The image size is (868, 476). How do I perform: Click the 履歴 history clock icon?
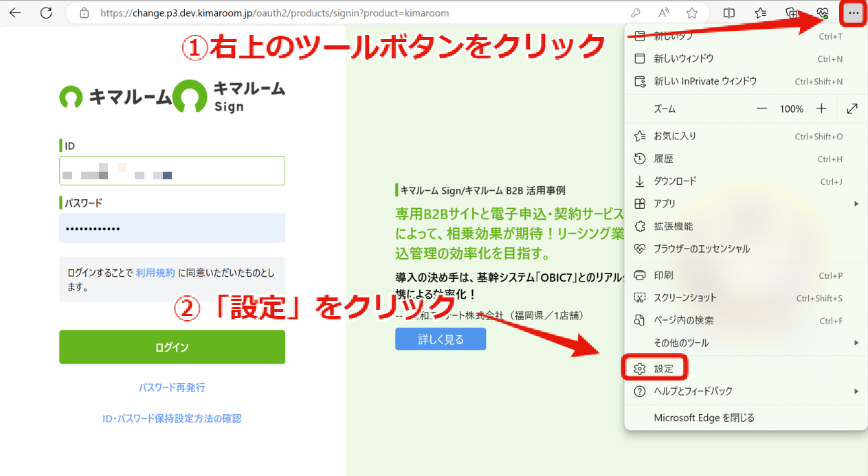click(x=640, y=159)
